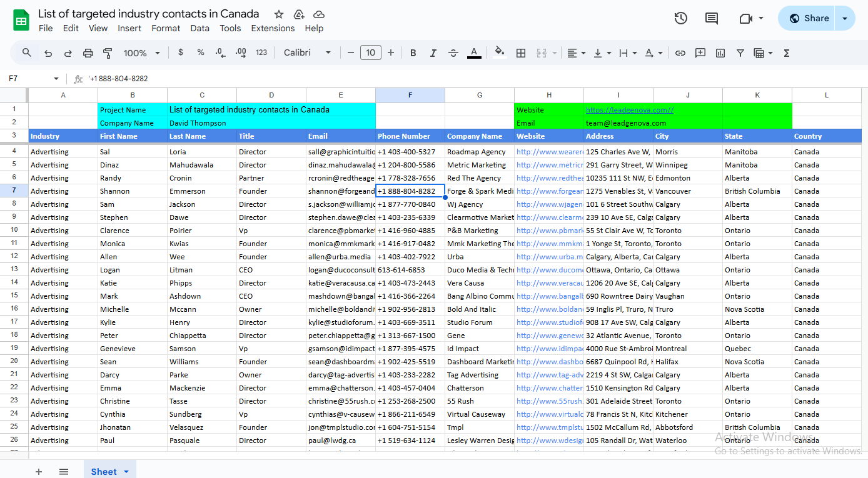Click the Share button
The height and width of the screenshot is (478, 868).
(808, 18)
